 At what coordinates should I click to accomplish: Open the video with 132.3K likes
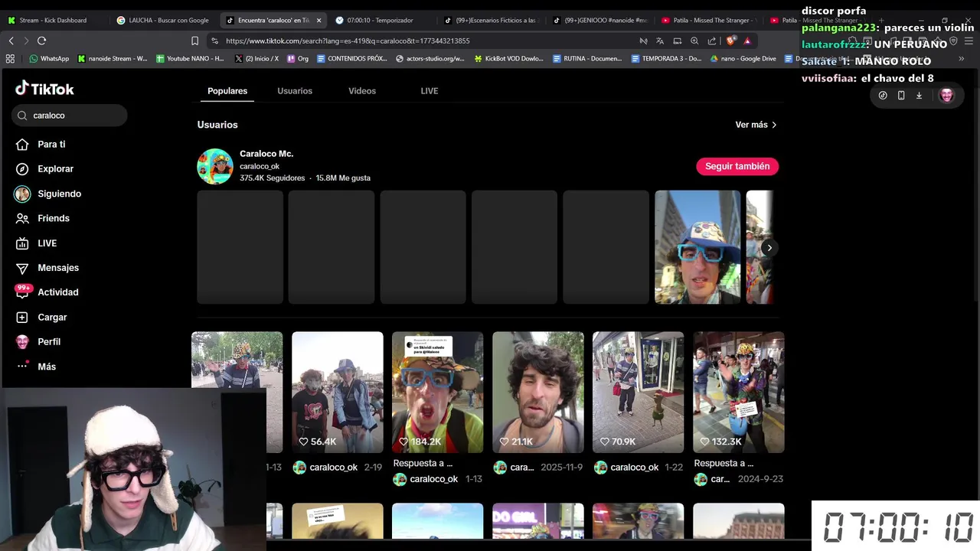click(739, 392)
